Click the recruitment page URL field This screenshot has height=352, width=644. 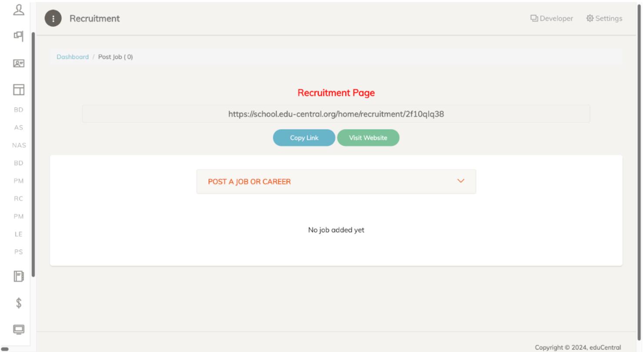click(x=336, y=114)
